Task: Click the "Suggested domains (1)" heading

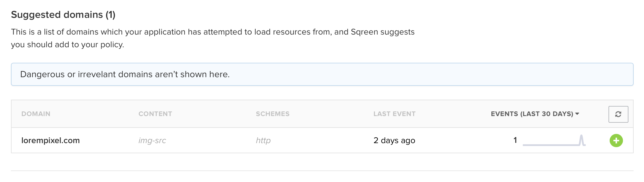Action: point(63,15)
